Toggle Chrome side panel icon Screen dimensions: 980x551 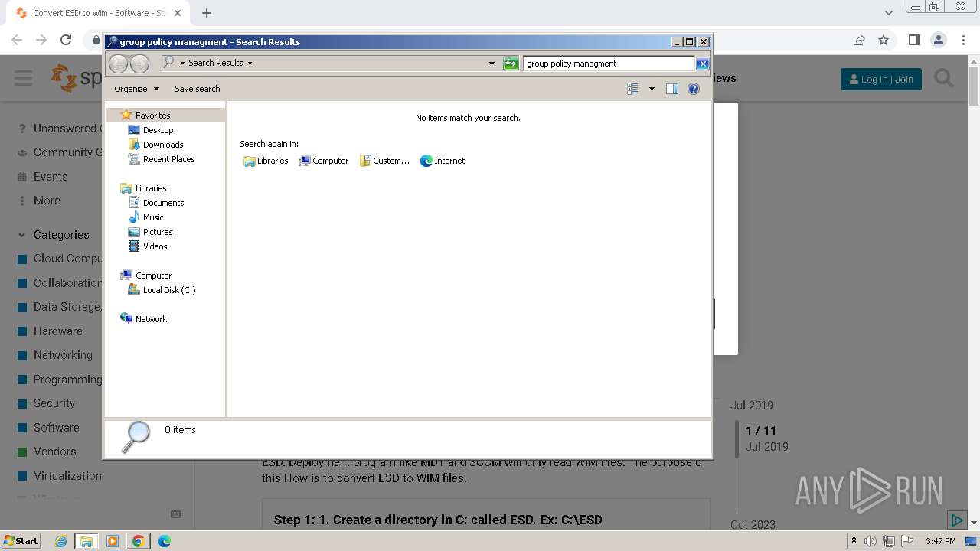click(x=913, y=40)
